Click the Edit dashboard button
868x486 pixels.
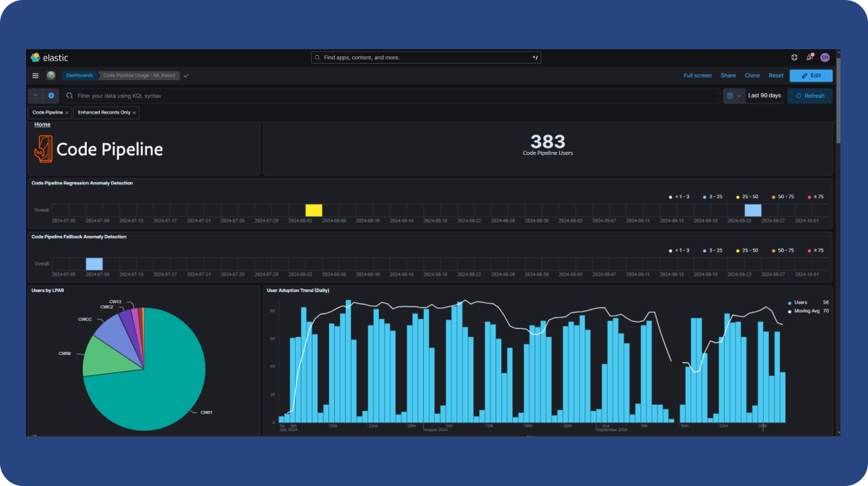(x=811, y=75)
